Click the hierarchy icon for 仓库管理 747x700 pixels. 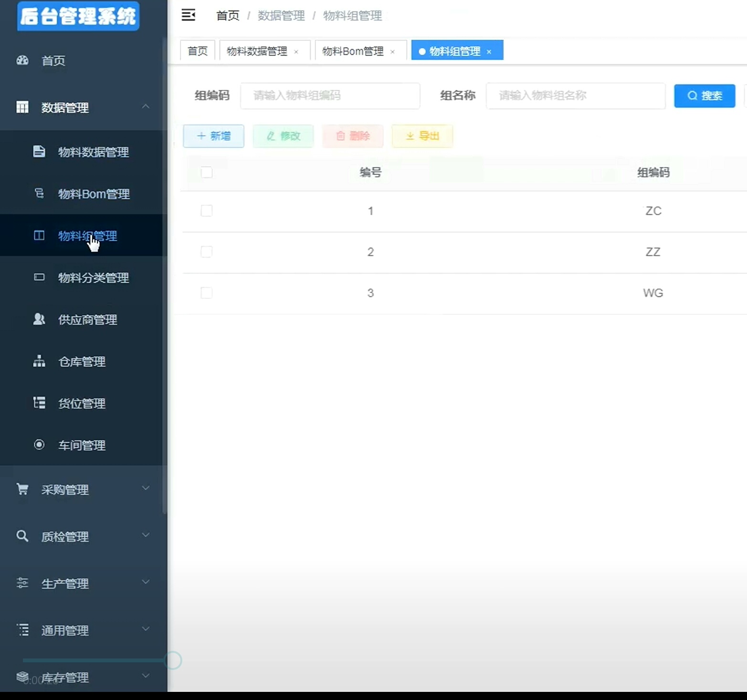[39, 361]
